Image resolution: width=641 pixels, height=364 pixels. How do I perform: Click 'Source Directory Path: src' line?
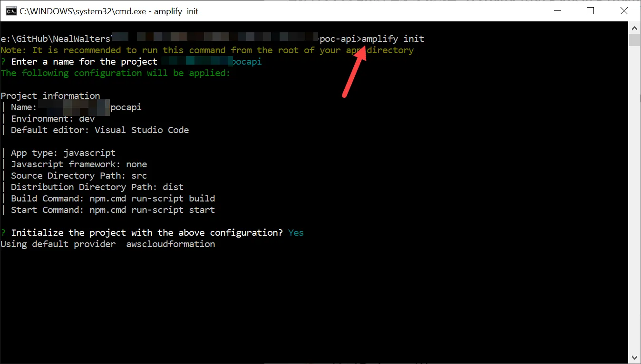point(79,176)
